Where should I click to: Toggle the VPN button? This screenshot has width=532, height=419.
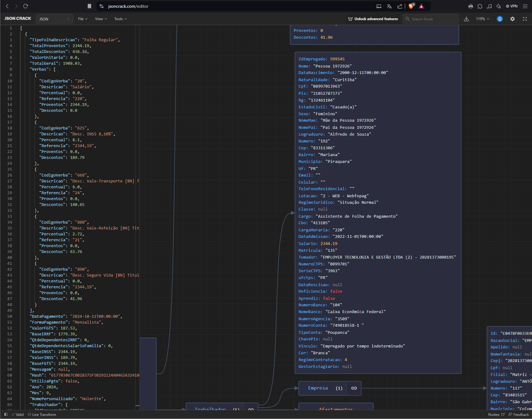[512, 6]
